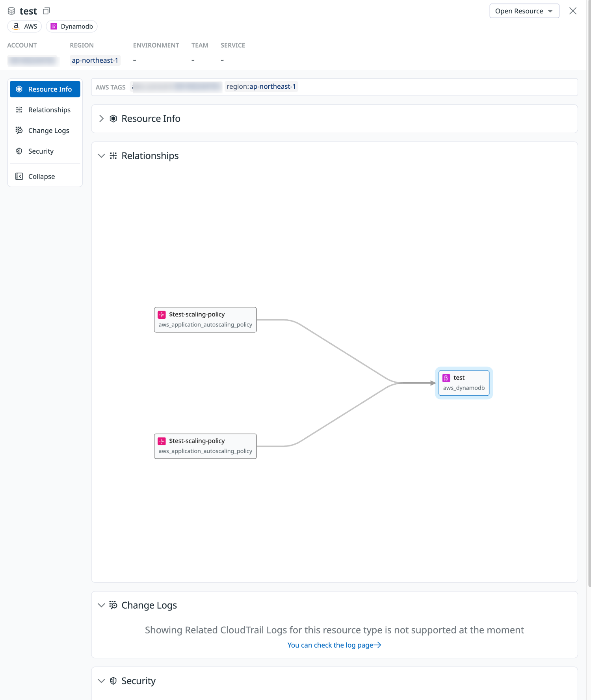Close the resource side panel
Image resolution: width=591 pixels, height=700 pixels.
click(573, 11)
